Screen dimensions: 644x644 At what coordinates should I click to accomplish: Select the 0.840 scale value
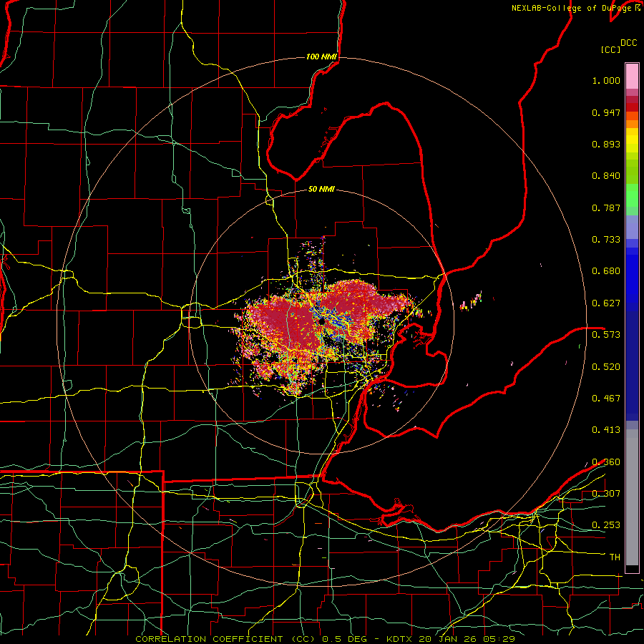(x=606, y=176)
